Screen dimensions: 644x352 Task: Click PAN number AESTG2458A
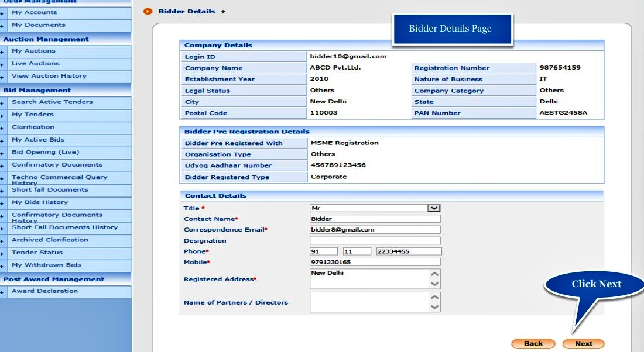tap(563, 112)
